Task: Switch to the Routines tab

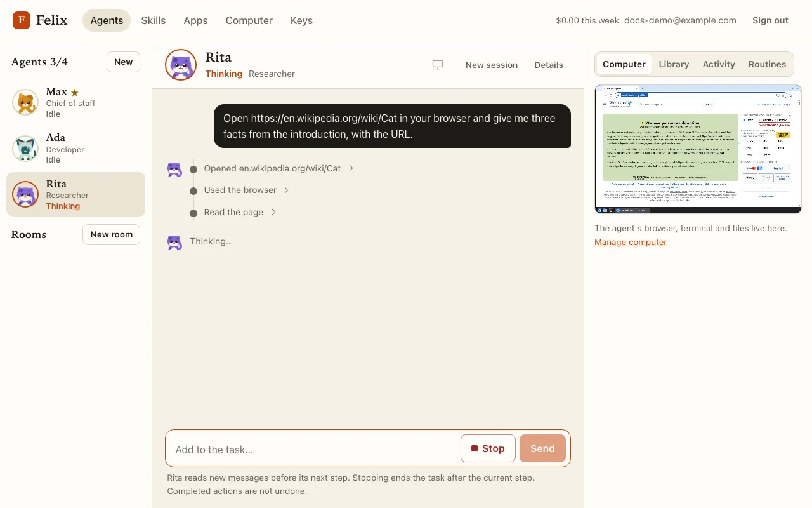Action: click(767, 64)
